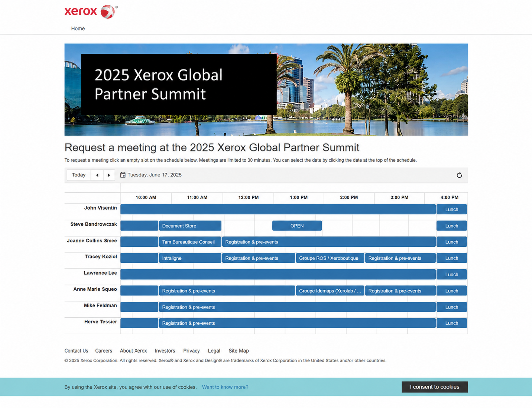The height and width of the screenshot is (408, 532).
Task: Select Joanne Collins Smee's Registration & pre-events block
Action: pos(329,242)
